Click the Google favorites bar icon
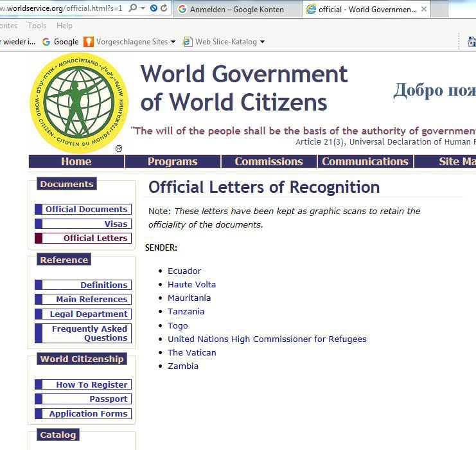 [x=46, y=42]
